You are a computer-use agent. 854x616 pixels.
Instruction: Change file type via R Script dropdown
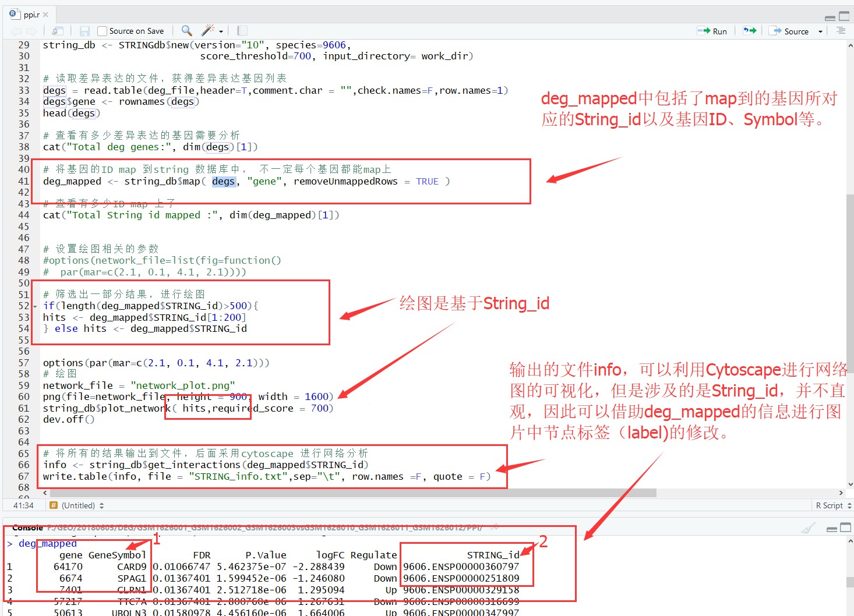(x=834, y=505)
